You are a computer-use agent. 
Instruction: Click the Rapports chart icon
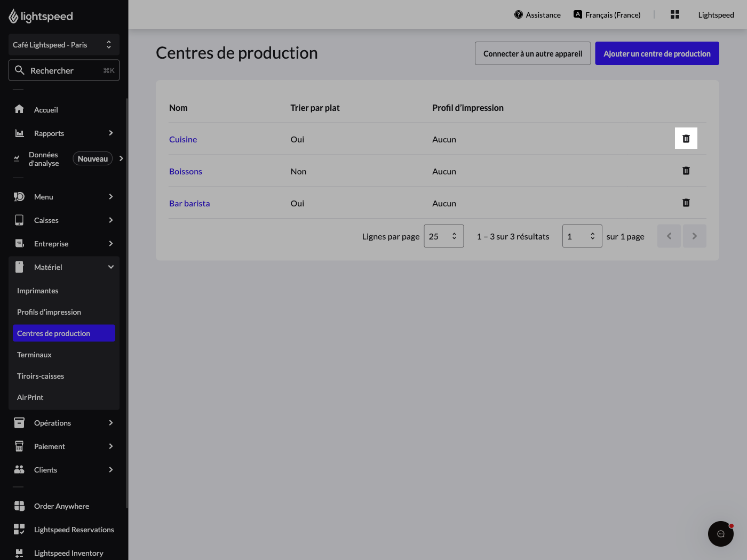pyautogui.click(x=19, y=133)
